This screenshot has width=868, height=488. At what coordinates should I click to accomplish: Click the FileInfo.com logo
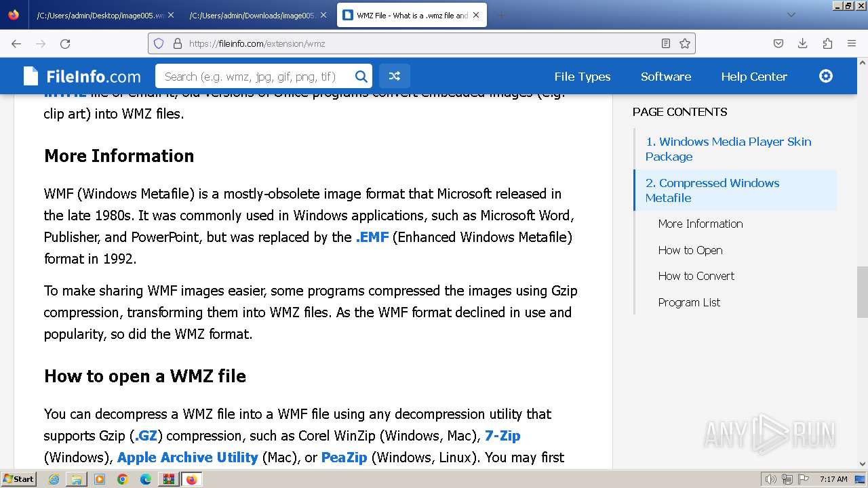pyautogui.click(x=82, y=77)
